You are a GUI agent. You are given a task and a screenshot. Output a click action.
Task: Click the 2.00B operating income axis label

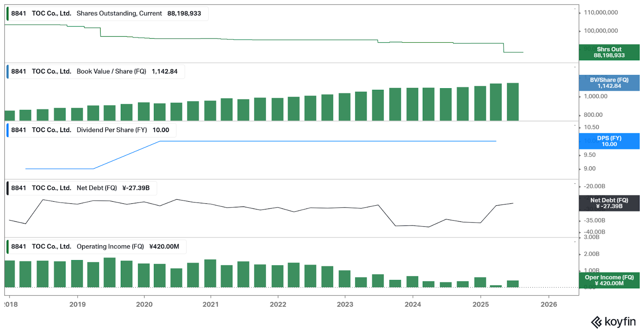pyautogui.click(x=591, y=254)
